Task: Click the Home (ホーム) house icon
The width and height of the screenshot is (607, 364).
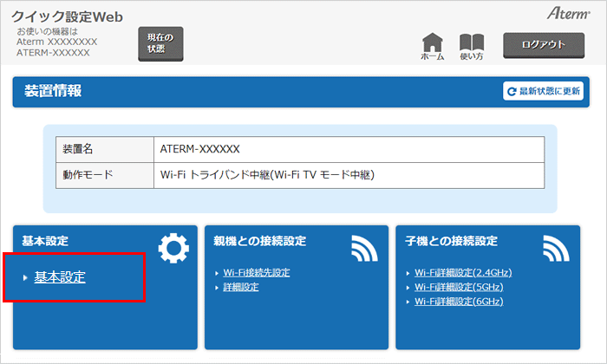Action: coord(433,44)
